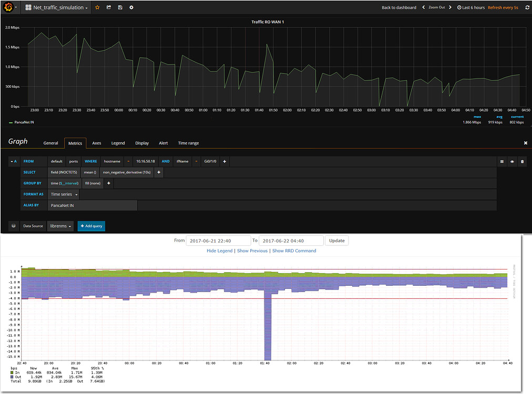Open the Net_traffic_simulation dashboard dropdown
Image resolution: width=532 pixels, height=394 pixels.
click(x=55, y=7)
